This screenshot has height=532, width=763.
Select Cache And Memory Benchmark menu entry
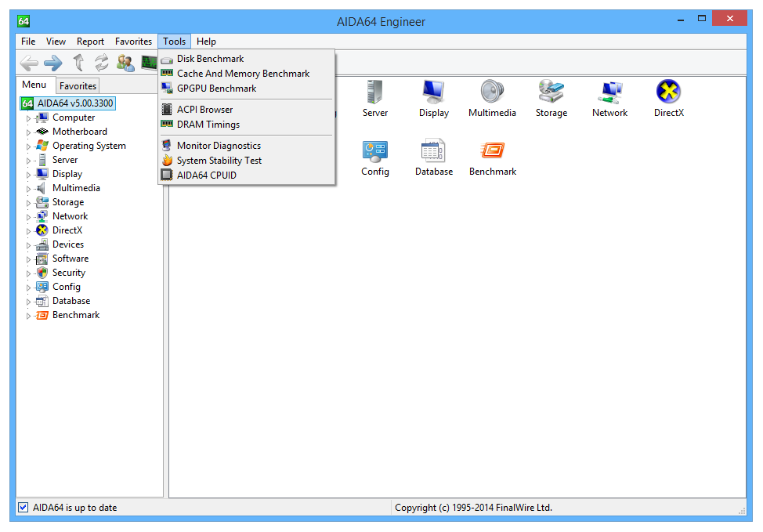pyautogui.click(x=243, y=74)
